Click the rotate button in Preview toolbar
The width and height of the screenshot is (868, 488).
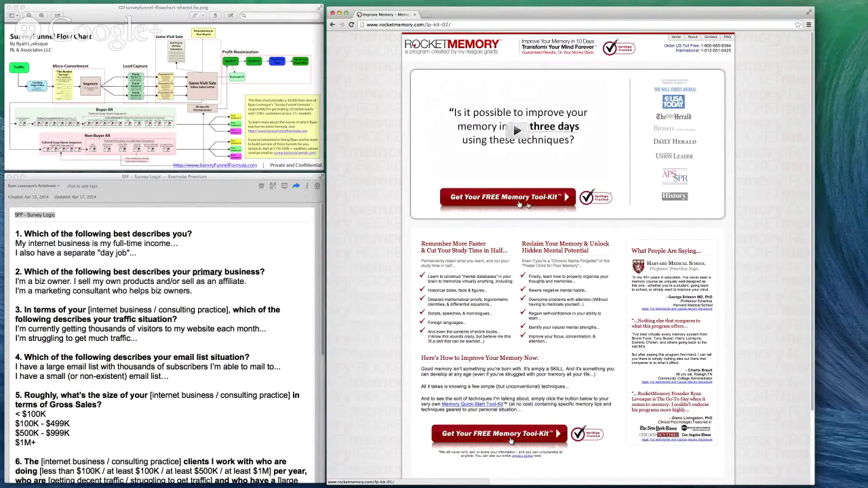(216, 15)
